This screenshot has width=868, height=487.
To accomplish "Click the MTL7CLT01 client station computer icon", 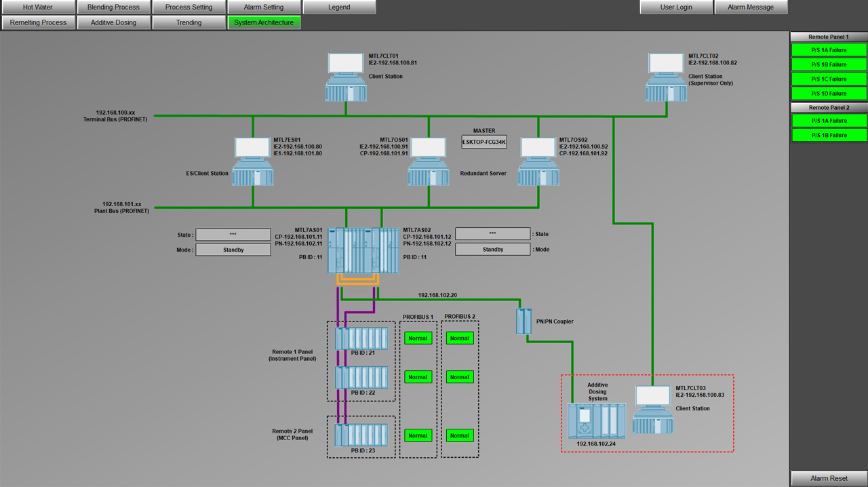I will pos(346,77).
